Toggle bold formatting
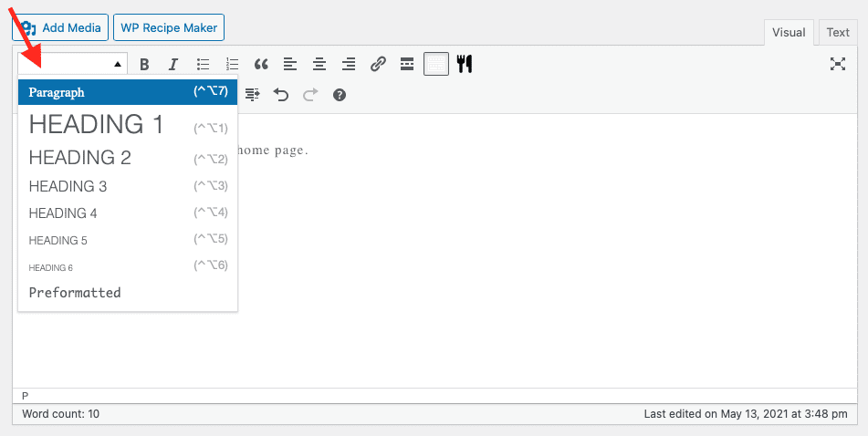Screen dimensions: 868x436 144,64
